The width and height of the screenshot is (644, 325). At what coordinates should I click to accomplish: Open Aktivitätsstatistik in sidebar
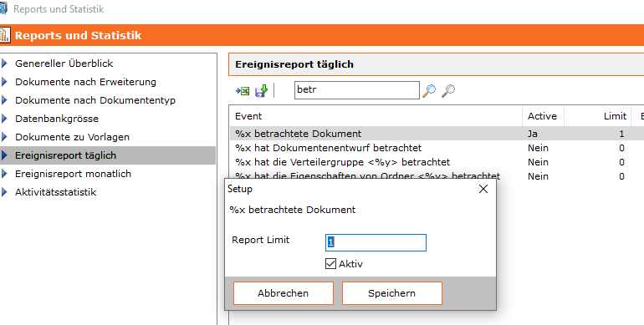[x=55, y=192]
